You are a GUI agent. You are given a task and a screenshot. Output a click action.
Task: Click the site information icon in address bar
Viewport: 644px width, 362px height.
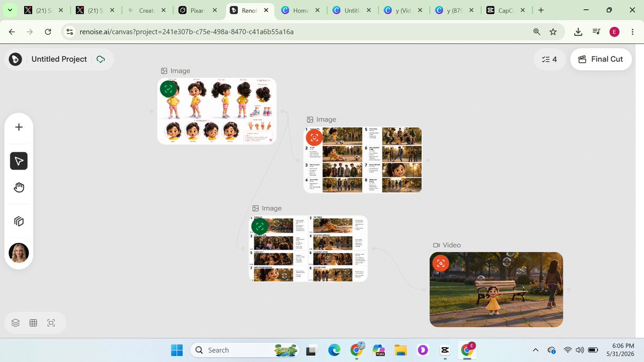pos(70,32)
